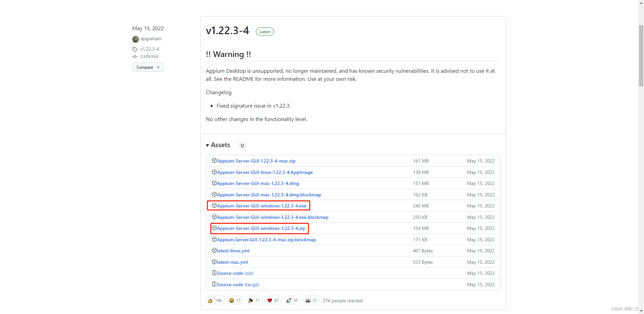React with eyes emoji (37)

(x=312, y=301)
